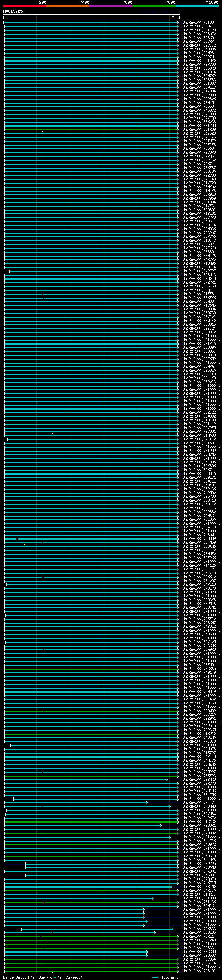Select the UniRef100_Q581Q2 label
Image resolution: width=222 pixels, height=980 pixels.
click(199, 971)
